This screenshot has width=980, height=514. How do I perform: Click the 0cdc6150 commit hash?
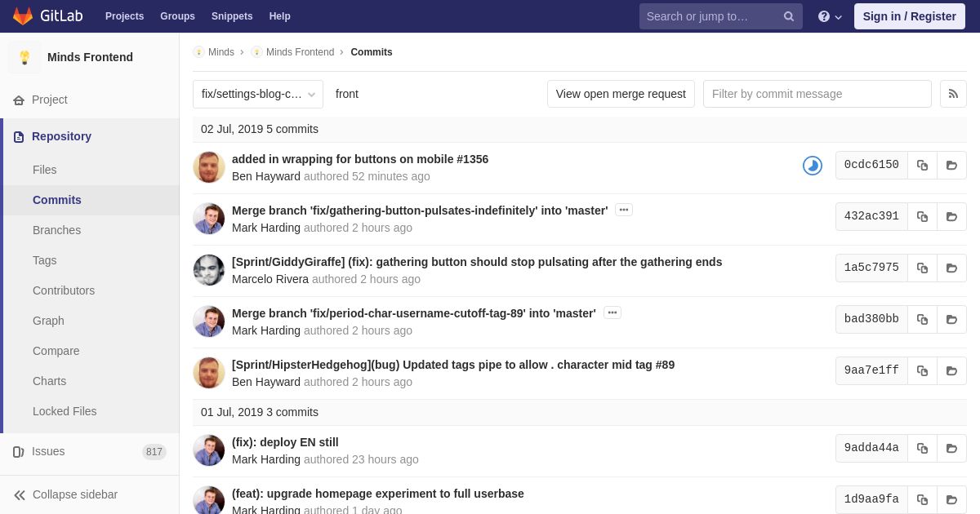pyautogui.click(x=871, y=165)
